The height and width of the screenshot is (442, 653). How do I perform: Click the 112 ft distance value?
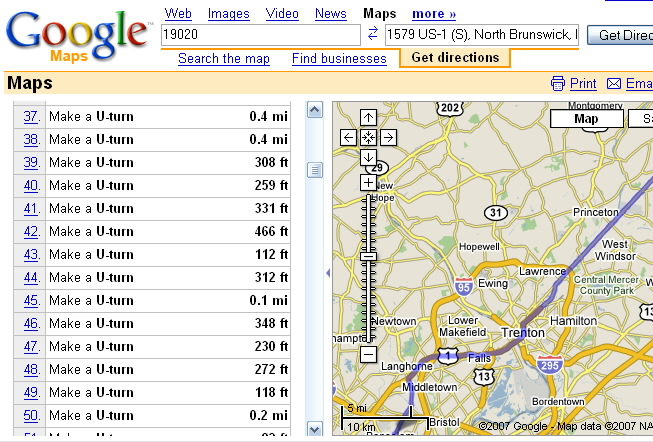tap(272, 254)
